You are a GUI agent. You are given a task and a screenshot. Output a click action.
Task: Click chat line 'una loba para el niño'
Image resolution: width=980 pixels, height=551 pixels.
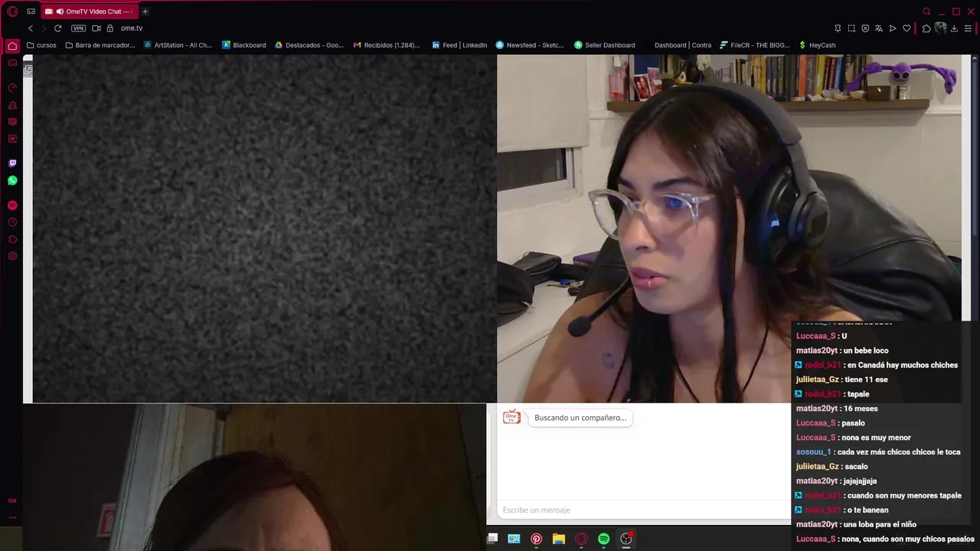coord(880,524)
